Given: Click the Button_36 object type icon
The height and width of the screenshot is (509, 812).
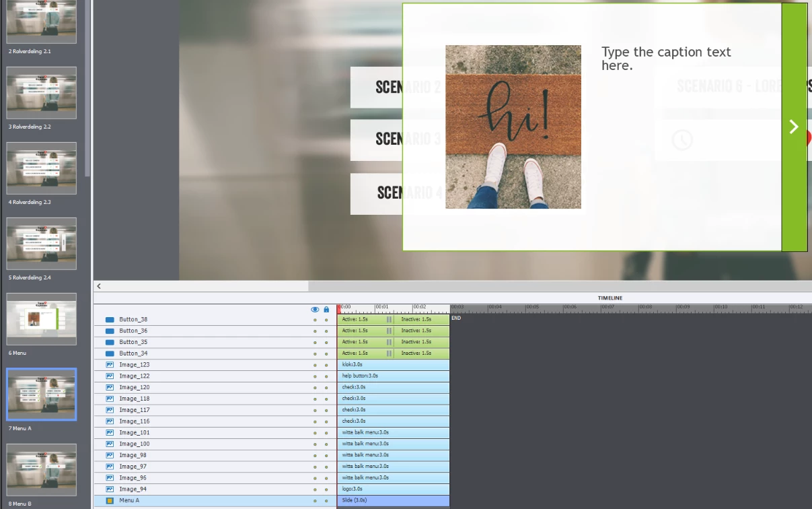Looking at the screenshot, I should coord(110,331).
